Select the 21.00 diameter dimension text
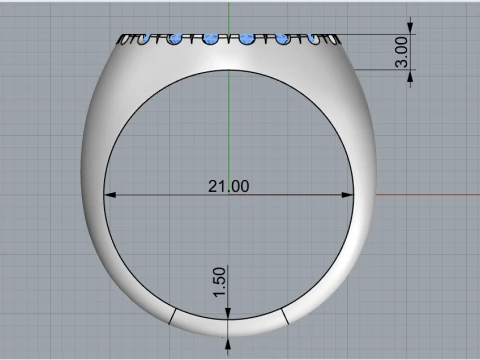 pos(229,186)
